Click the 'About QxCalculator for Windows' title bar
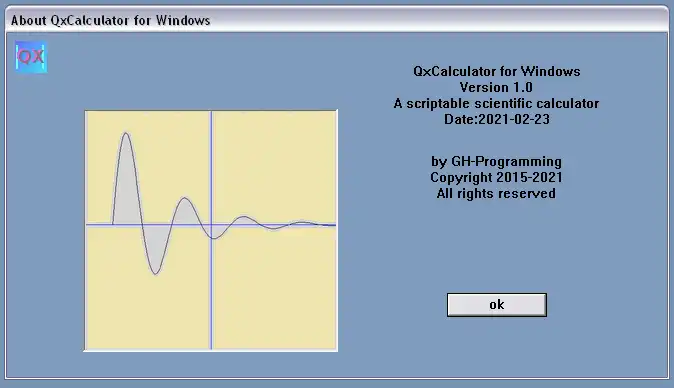The height and width of the screenshot is (388, 674). [337, 20]
